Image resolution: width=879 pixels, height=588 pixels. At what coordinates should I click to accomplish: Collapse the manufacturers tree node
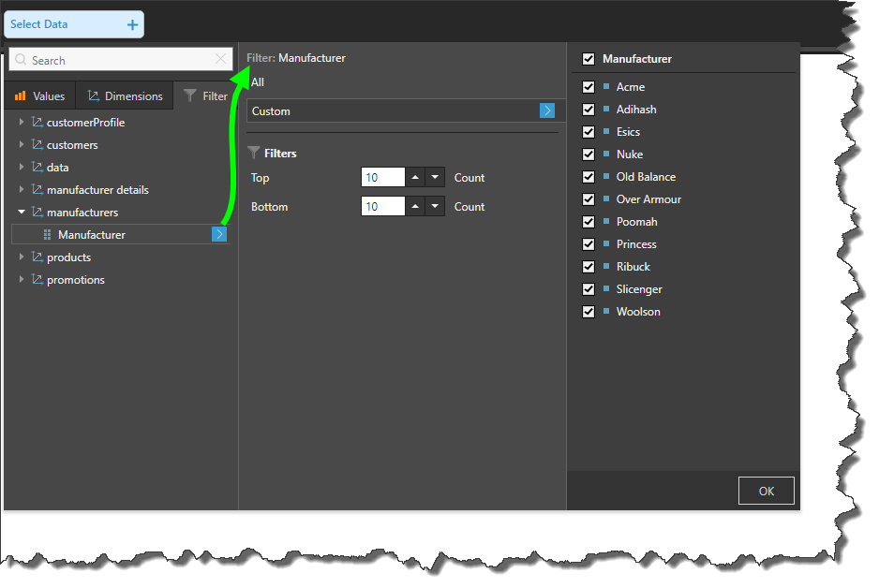(x=22, y=212)
